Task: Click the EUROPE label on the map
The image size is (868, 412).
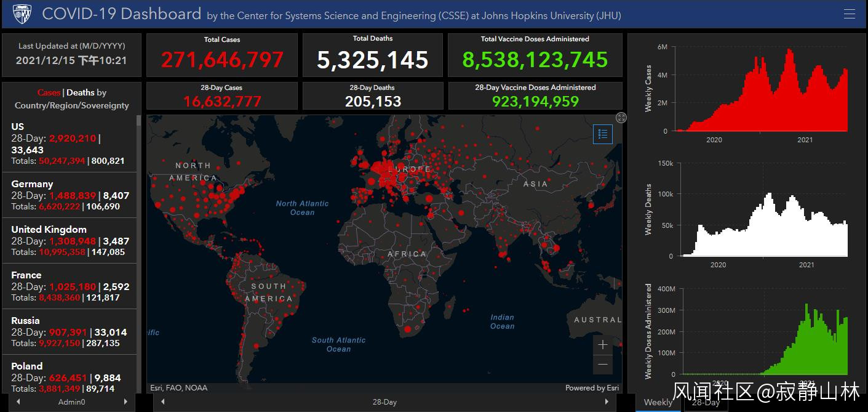Action: (409, 169)
